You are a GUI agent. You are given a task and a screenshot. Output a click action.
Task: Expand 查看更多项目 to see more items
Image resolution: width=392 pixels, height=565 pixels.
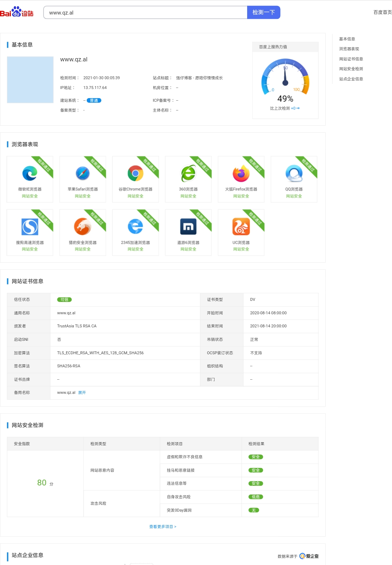pos(163,526)
